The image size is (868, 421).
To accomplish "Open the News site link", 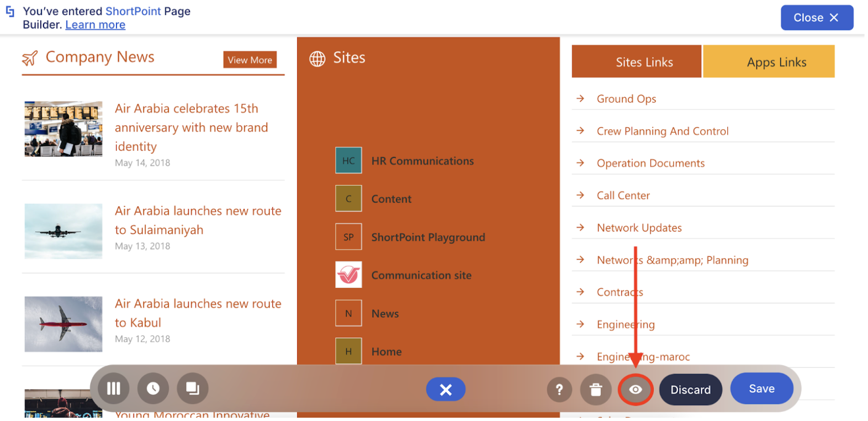I will pyautogui.click(x=385, y=313).
